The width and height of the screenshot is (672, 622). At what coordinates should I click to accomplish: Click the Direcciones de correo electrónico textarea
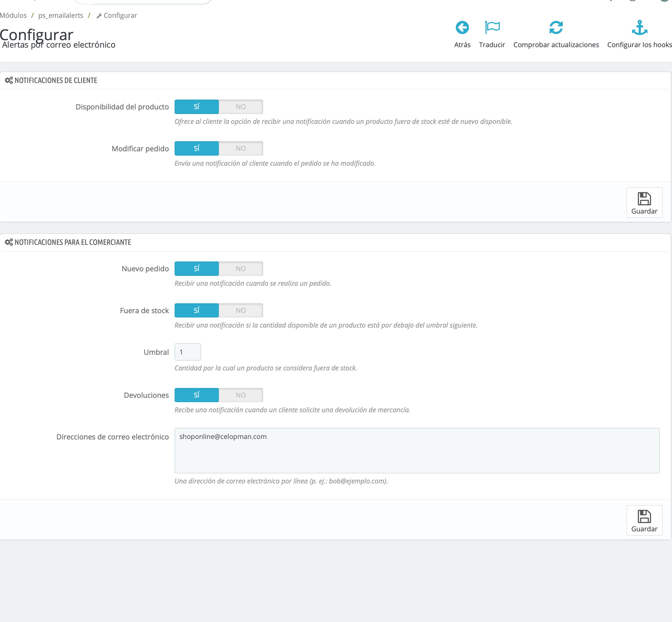(417, 451)
